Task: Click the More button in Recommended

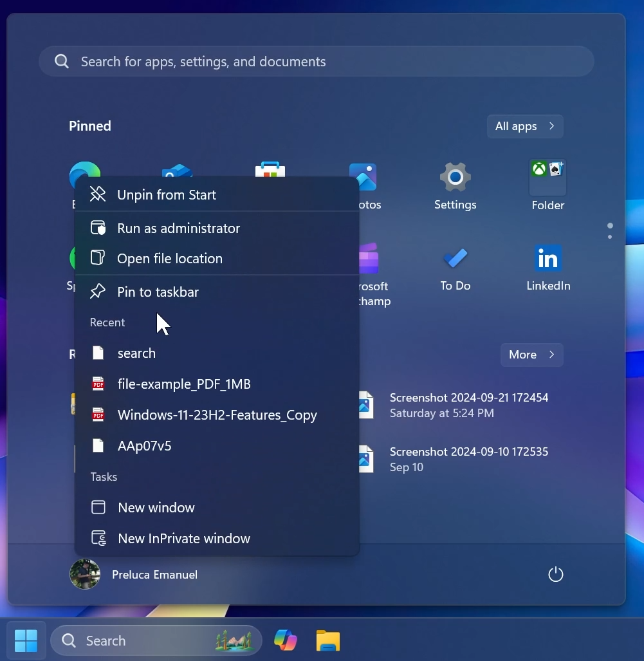Action: [x=531, y=355]
